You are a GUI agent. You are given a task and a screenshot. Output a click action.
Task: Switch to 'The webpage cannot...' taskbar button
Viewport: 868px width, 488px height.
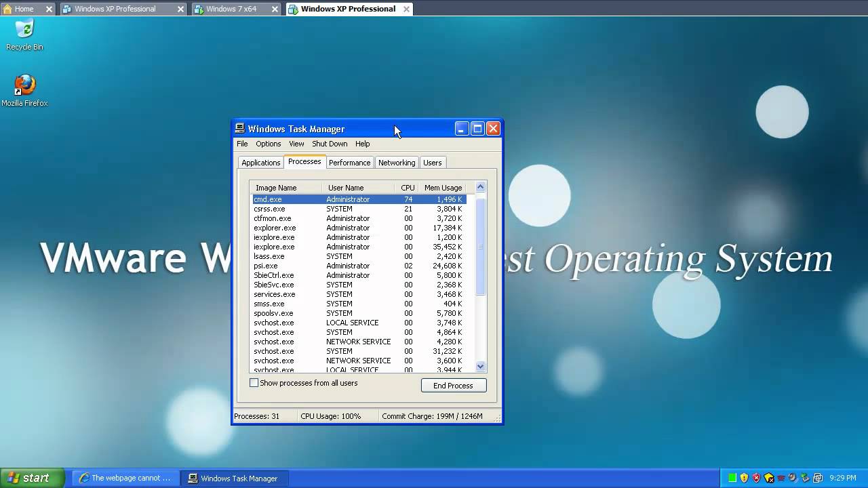[125, 478]
